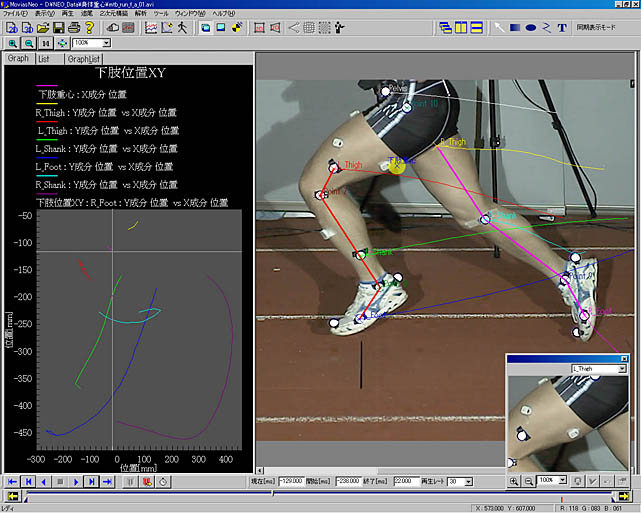Viewport: 641px width, 513px height.
Task: Open the preview window 100% zoom dropdown
Action: coord(563,480)
